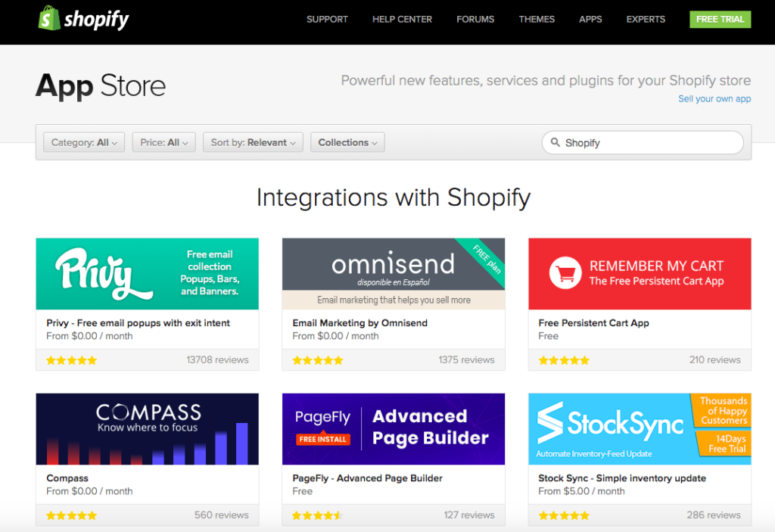Click the magnifier icon in the search box

tap(556, 142)
